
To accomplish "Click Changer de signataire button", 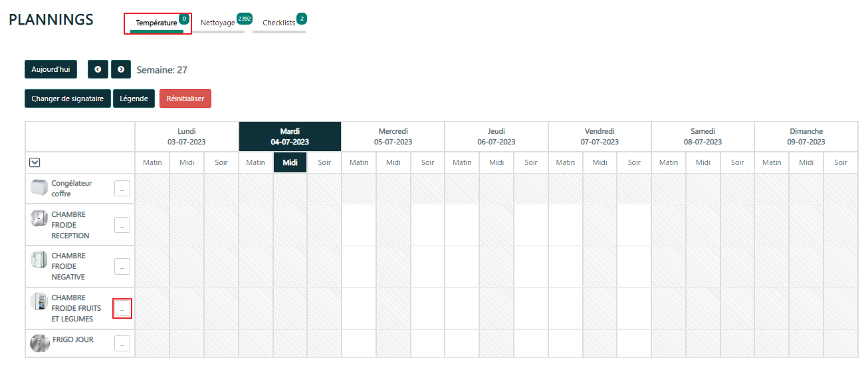I will [x=68, y=98].
